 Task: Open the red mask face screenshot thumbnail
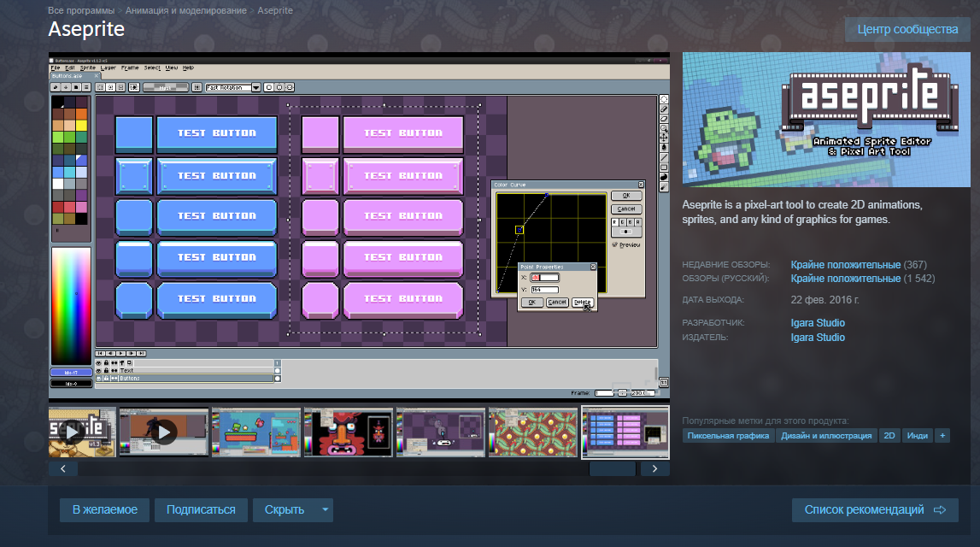[x=349, y=432]
